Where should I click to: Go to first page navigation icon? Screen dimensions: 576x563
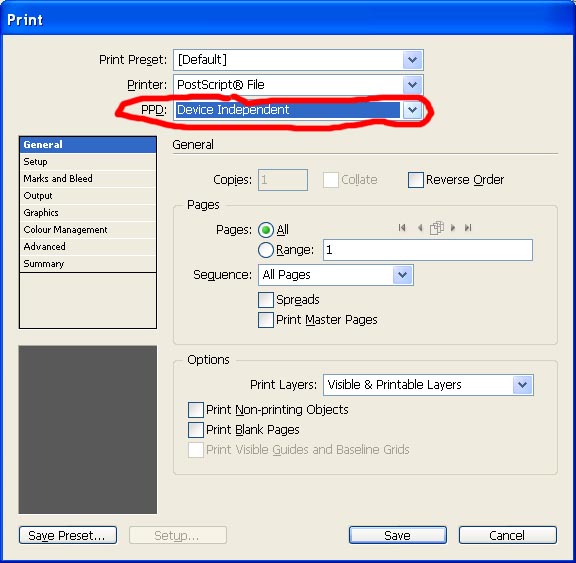(x=402, y=228)
